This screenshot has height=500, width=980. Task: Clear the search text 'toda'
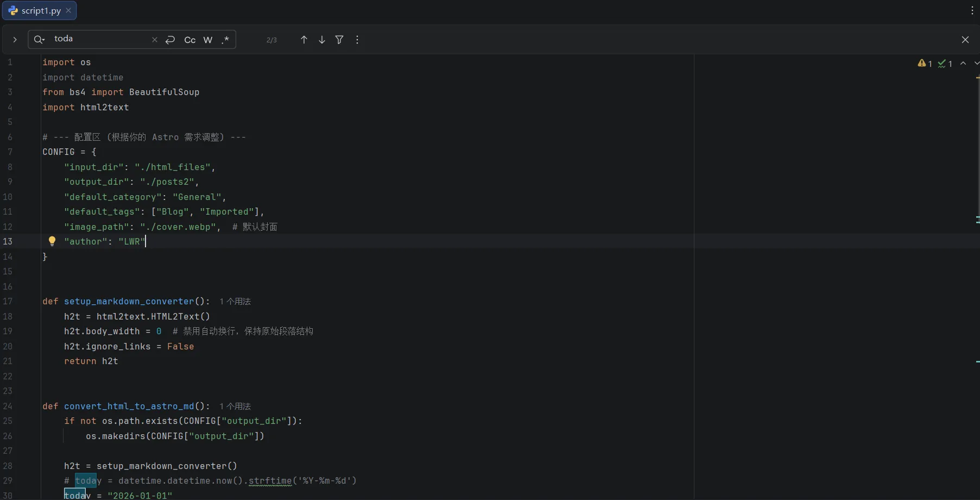pos(155,40)
